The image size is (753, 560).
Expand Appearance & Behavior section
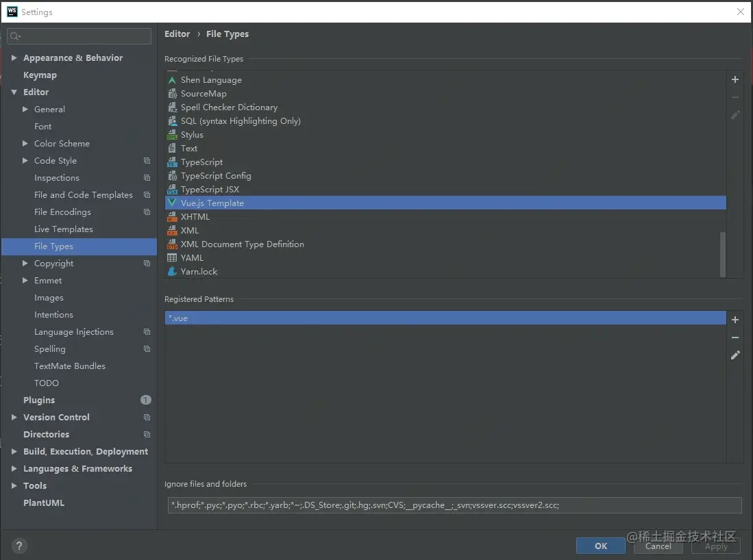click(x=14, y=58)
